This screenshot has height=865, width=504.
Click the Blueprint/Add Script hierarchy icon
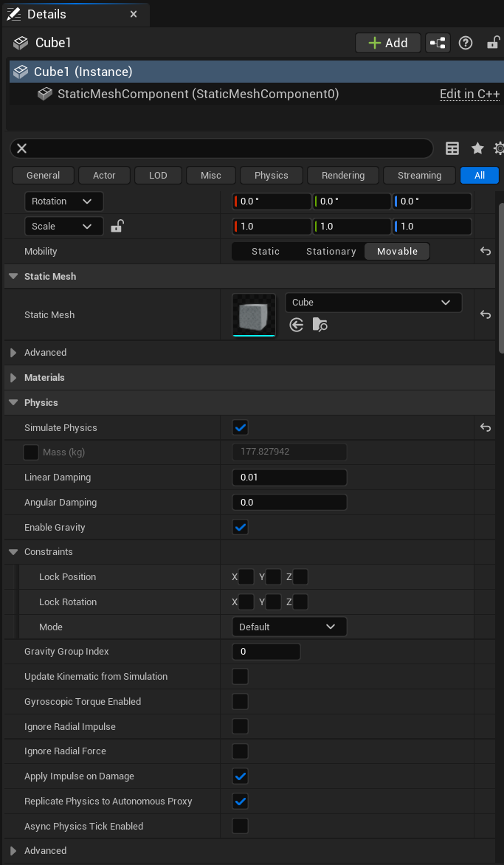click(x=438, y=43)
